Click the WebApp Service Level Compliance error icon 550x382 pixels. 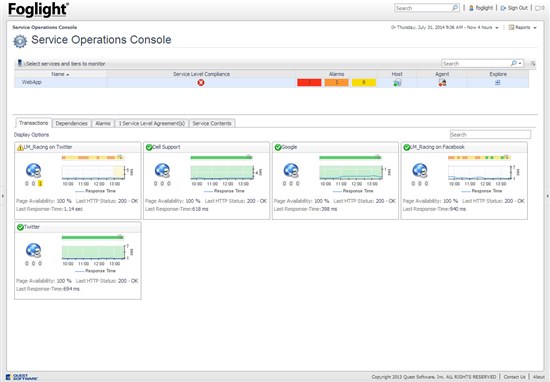(x=201, y=82)
